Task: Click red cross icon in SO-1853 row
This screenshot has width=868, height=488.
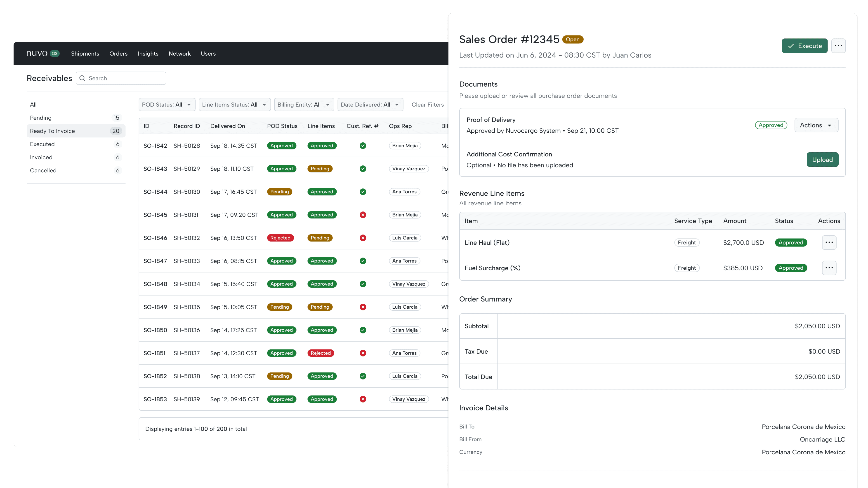Action: pyautogui.click(x=363, y=399)
